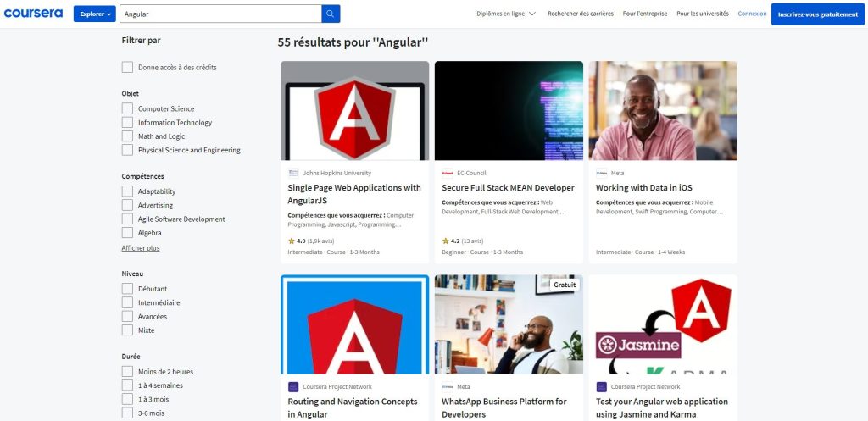
Task: Enable 'Donne accès à des crédits' filter
Action: click(127, 68)
